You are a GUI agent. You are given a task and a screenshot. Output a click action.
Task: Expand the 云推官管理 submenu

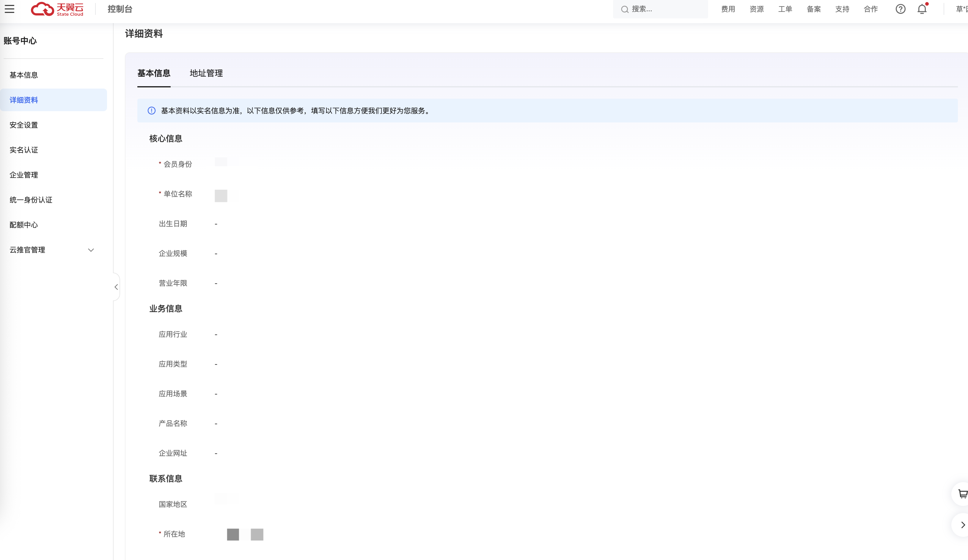pyautogui.click(x=91, y=250)
